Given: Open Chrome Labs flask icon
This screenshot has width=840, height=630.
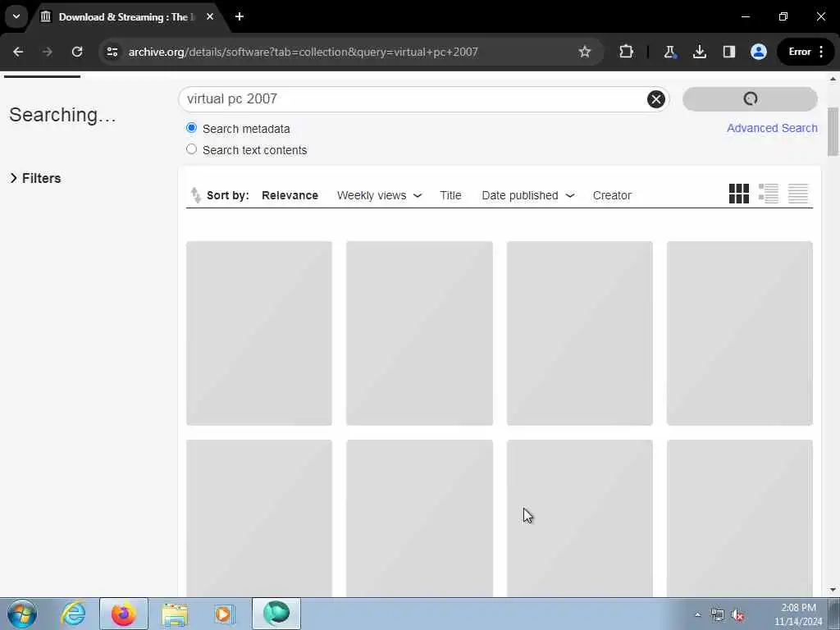Looking at the screenshot, I should click(669, 52).
